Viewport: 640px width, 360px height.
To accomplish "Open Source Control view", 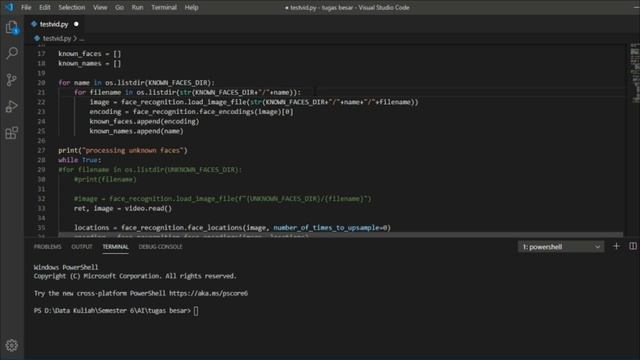I will pos(12,80).
